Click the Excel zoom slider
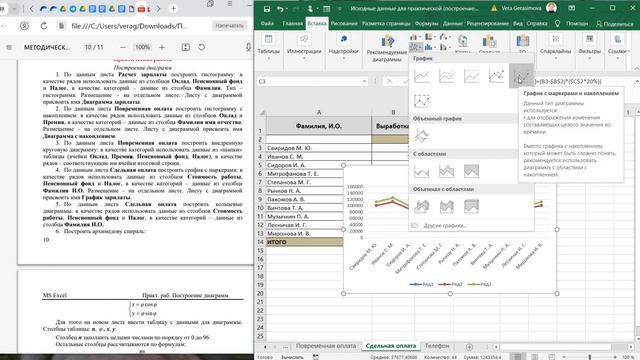Image resolution: width=640 pixels, height=360 pixels. pos(589,357)
